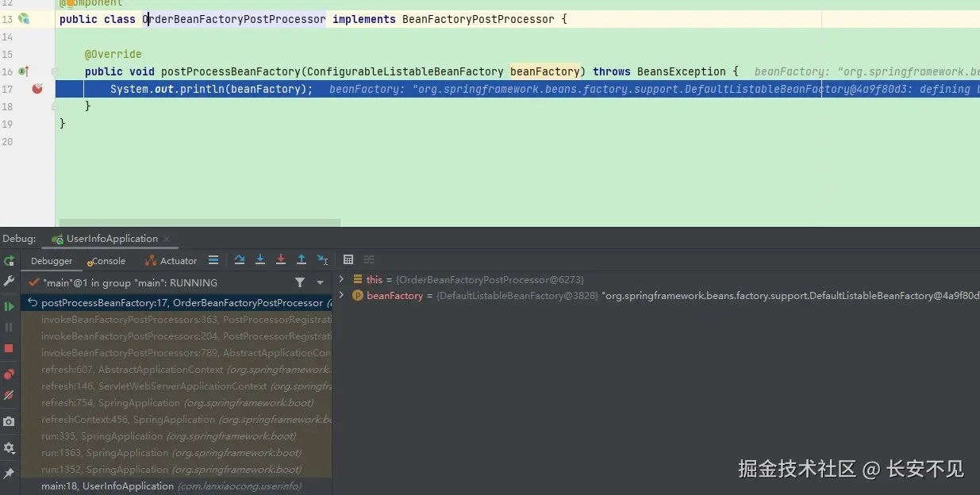Take a thread dump camera icon
The width and height of the screenshot is (980, 495).
point(9,422)
